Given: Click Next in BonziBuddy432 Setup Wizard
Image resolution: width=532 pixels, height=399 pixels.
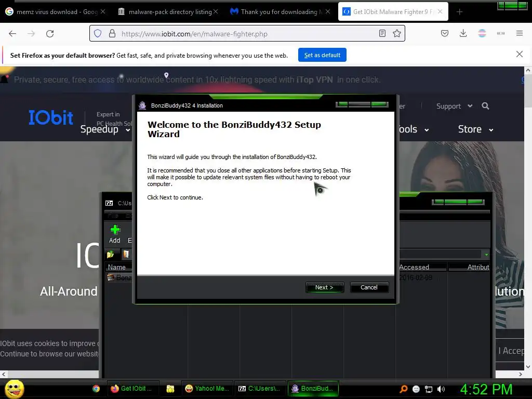Looking at the screenshot, I should tap(325, 287).
